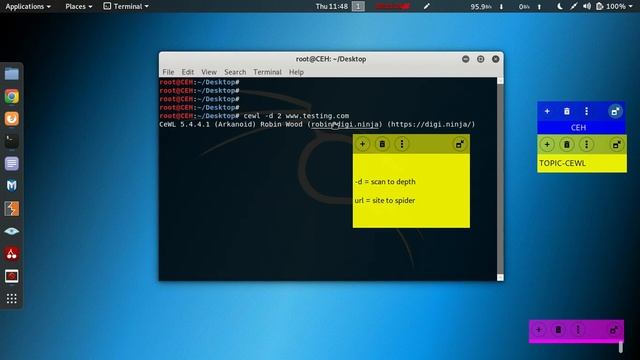640x360 pixels.
Task: Add new note from CEH blue note
Action: [547, 111]
